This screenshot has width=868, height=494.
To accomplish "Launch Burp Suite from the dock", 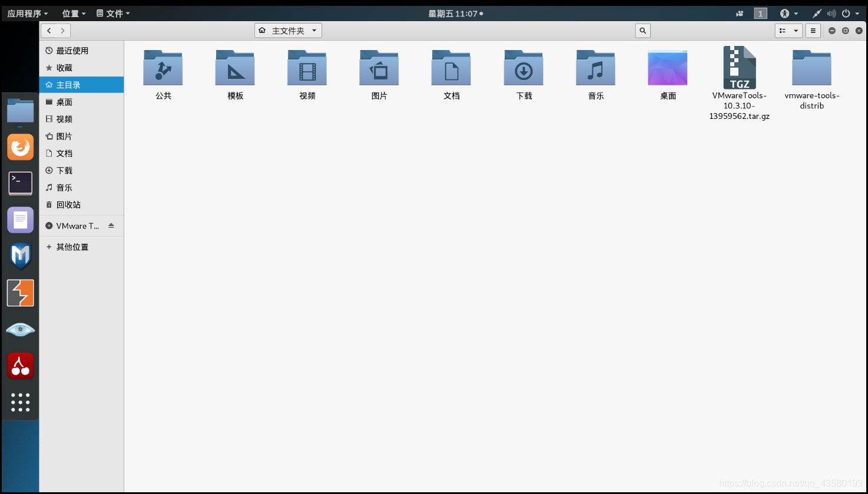I will point(21,293).
